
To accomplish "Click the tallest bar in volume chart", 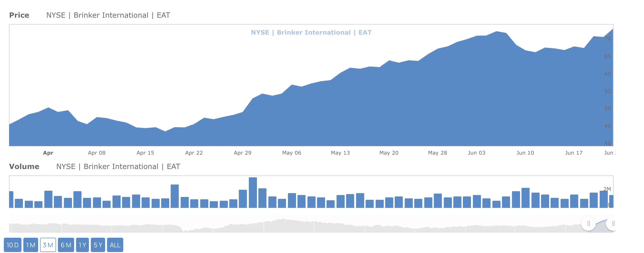I will tap(253, 192).
